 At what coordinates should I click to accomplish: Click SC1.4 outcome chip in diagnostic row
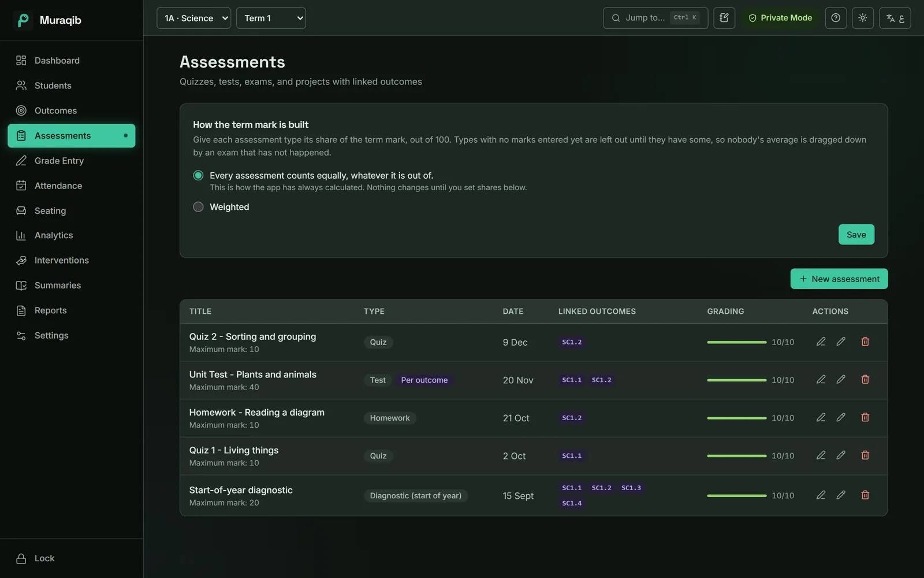572,503
